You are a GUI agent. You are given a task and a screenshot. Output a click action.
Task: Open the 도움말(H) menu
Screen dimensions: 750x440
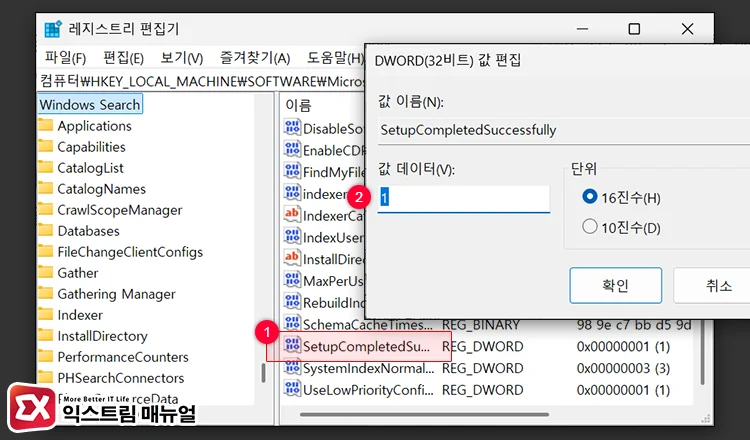coord(335,58)
